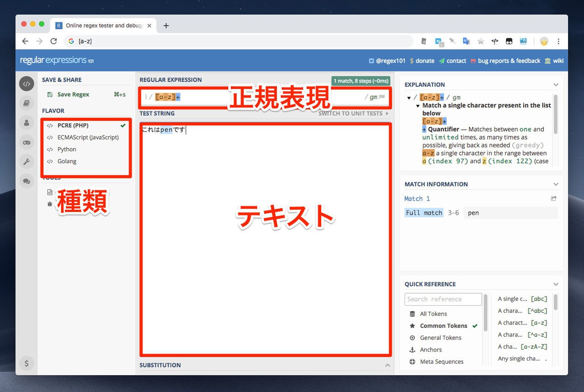Export Match 1 with the share icon
The image size is (584, 392).
tap(553, 199)
